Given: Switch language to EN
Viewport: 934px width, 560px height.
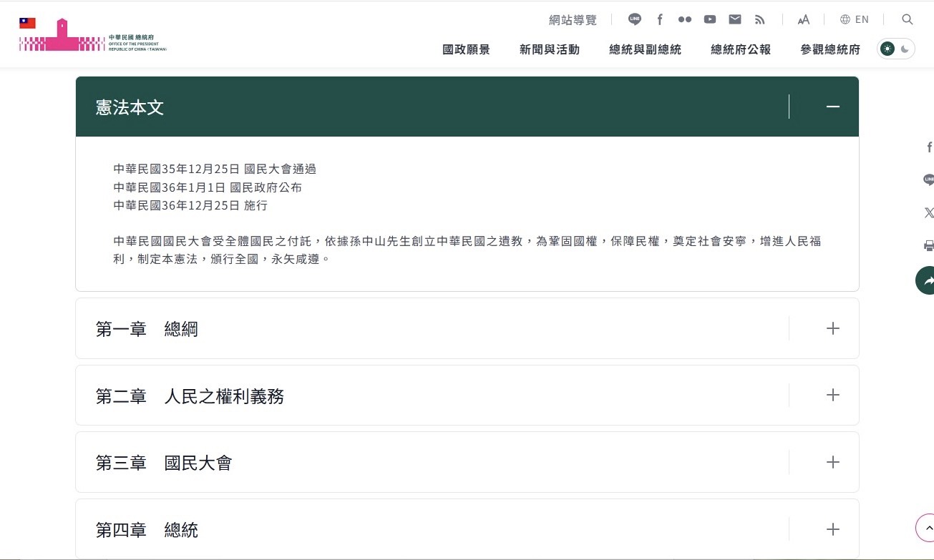Looking at the screenshot, I should (x=855, y=19).
